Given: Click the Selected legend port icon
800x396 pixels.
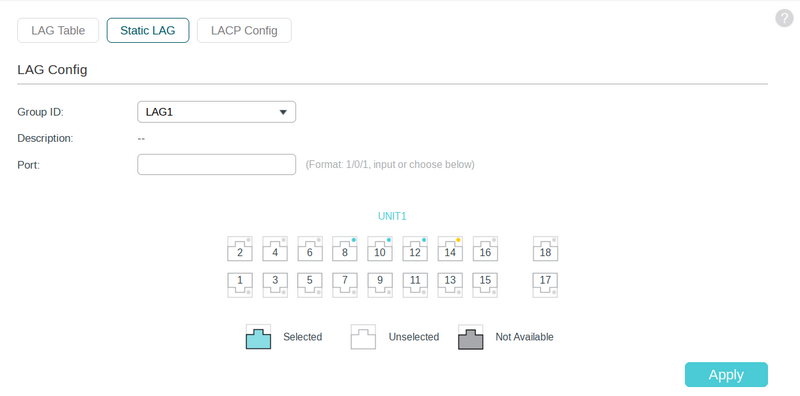Looking at the screenshot, I should [259, 337].
